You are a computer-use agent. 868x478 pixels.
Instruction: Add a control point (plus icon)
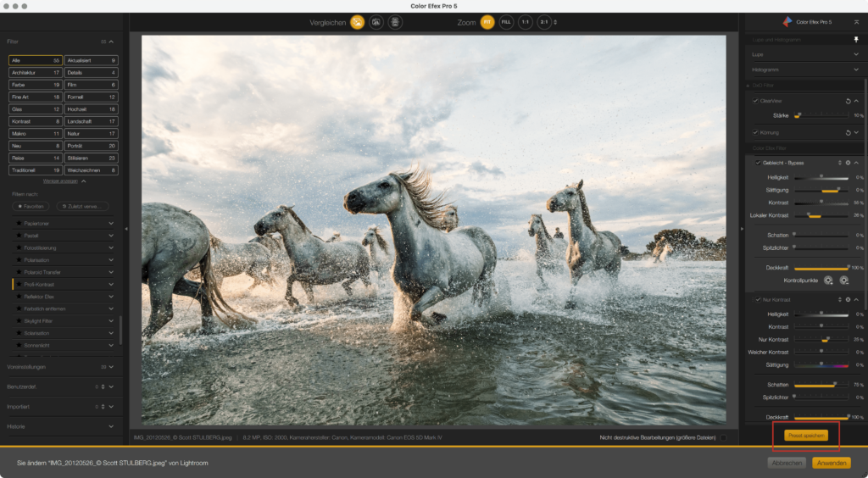(828, 281)
